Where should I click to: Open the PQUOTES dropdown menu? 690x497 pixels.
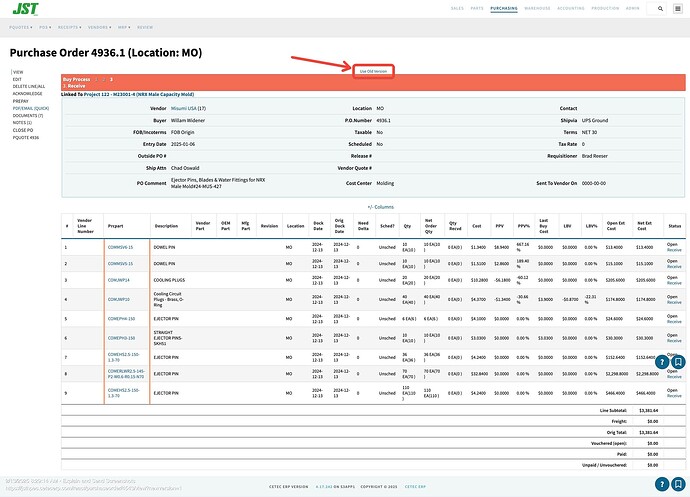[x=21, y=27]
